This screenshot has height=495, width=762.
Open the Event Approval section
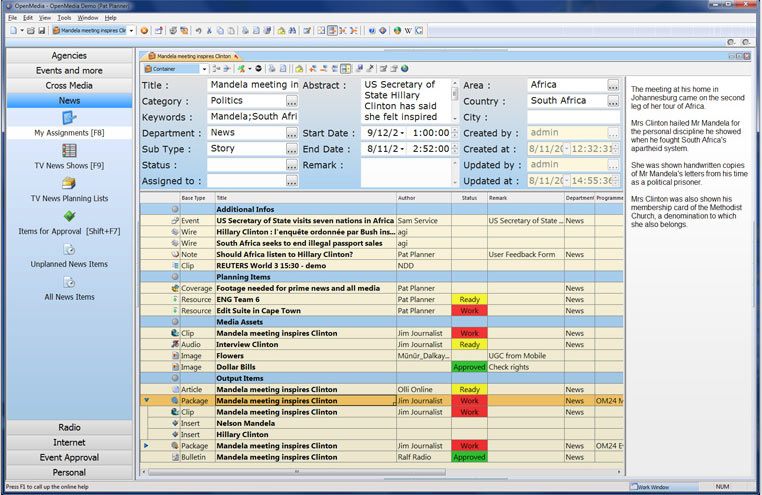coord(69,457)
